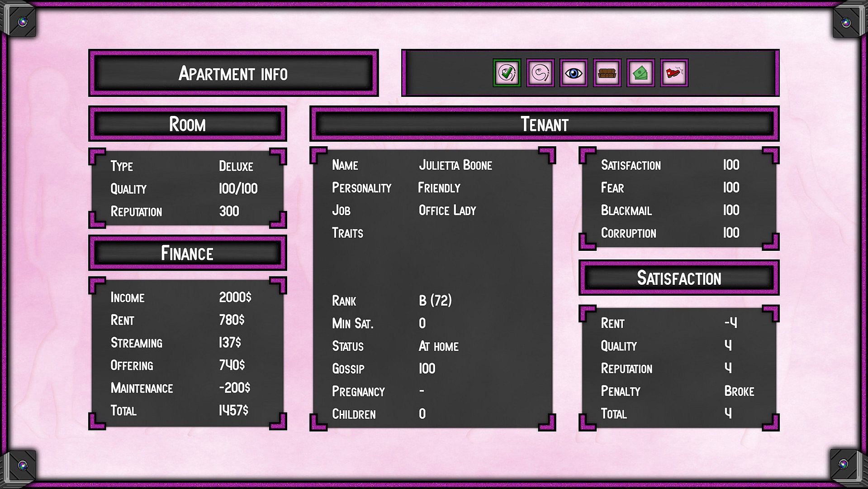Click the satisfaction Rent value -4
Viewport: 868px width, 489px height.
pyautogui.click(x=731, y=323)
